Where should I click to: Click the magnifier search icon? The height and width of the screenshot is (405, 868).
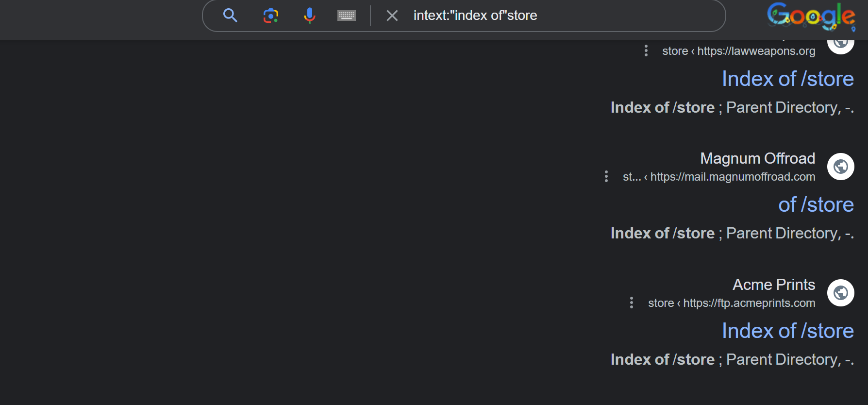(230, 16)
